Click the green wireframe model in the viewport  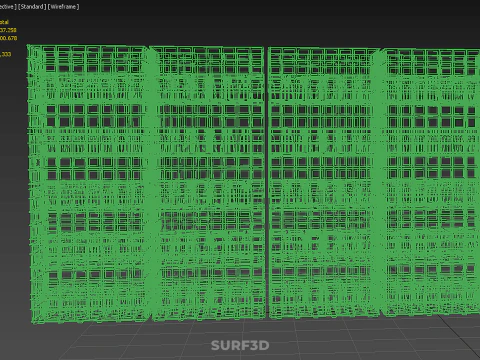click(x=253, y=183)
